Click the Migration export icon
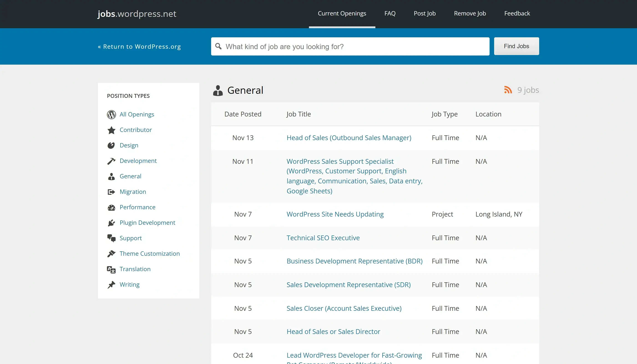 click(111, 192)
